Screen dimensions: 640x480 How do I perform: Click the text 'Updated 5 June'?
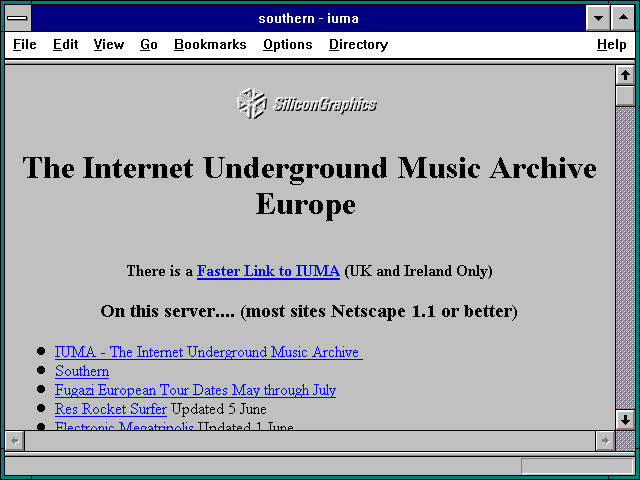pyautogui.click(x=219, y=409)
